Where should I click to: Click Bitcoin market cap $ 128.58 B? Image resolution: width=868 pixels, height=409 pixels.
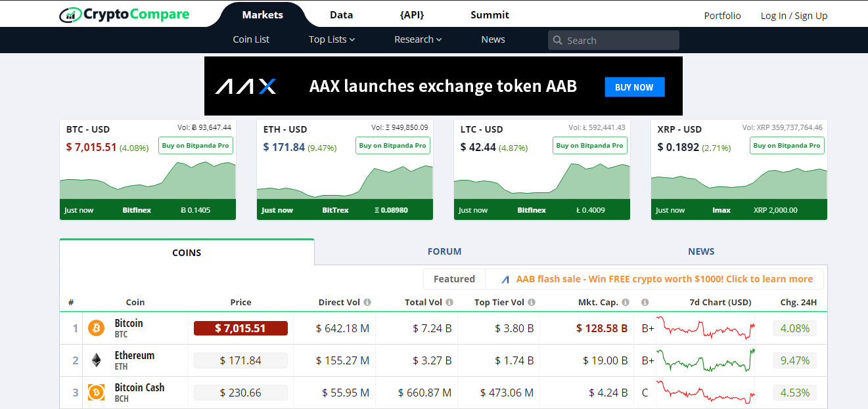[x=602, y=328]
